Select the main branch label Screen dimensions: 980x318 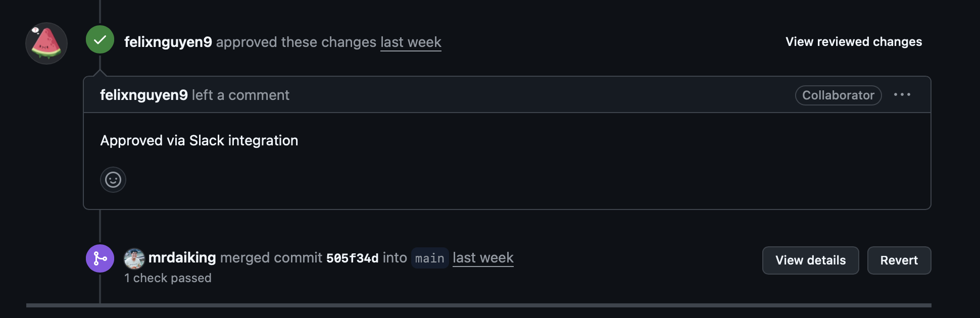point(429,258)
